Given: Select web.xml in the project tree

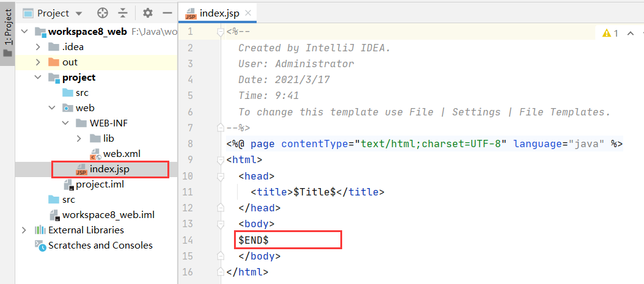Looking at the screenshot, I should pyautogui.click(x=121, y=154).
